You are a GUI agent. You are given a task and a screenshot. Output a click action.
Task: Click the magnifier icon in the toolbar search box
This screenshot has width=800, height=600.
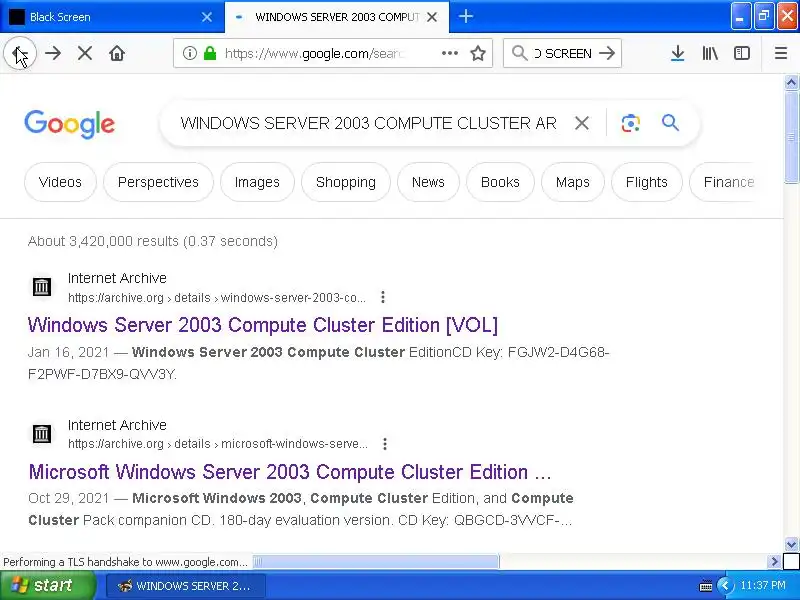click(x=519, y=53)
